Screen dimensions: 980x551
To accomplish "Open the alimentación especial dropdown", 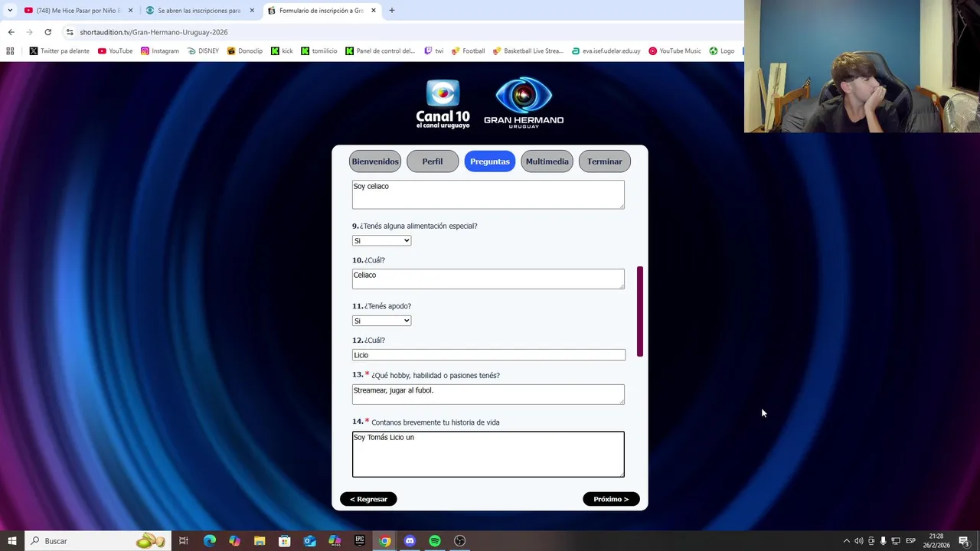I will click(x=381, y=240).
